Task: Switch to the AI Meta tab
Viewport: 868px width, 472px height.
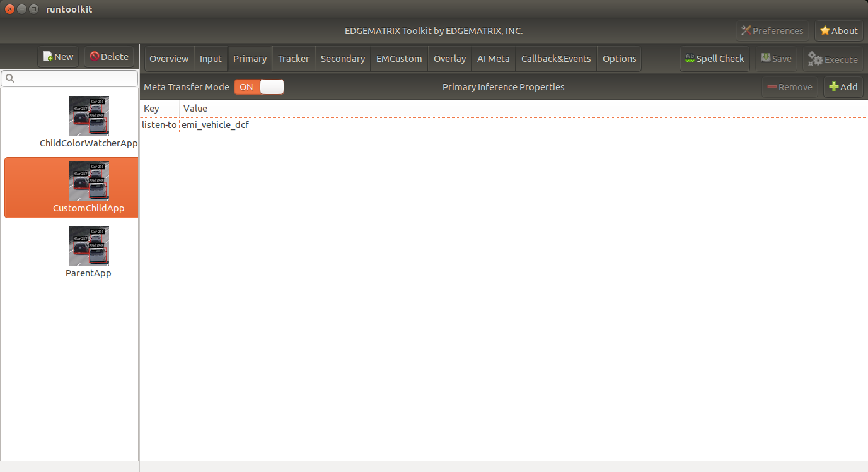Action: 494,59
